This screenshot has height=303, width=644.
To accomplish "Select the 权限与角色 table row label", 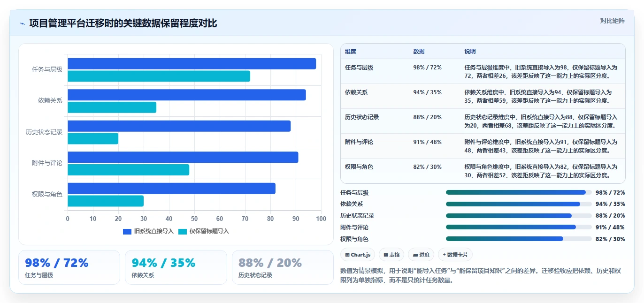I will coord(359,167).
